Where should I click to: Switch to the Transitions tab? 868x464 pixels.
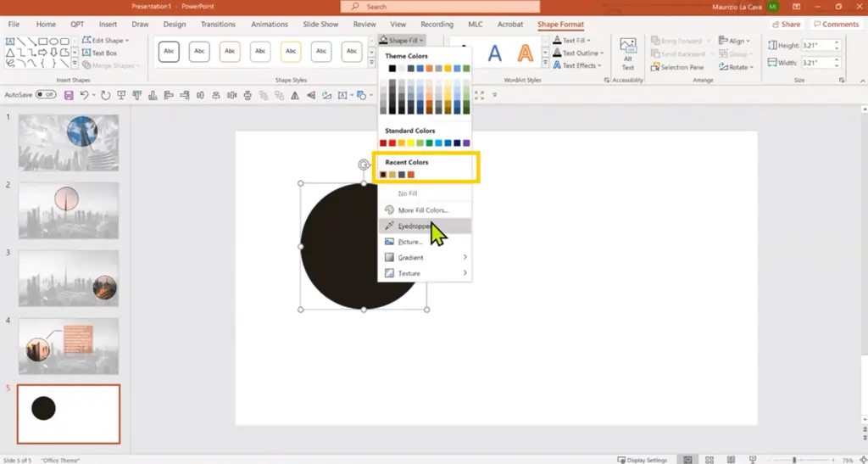click(x=218, y=25)
